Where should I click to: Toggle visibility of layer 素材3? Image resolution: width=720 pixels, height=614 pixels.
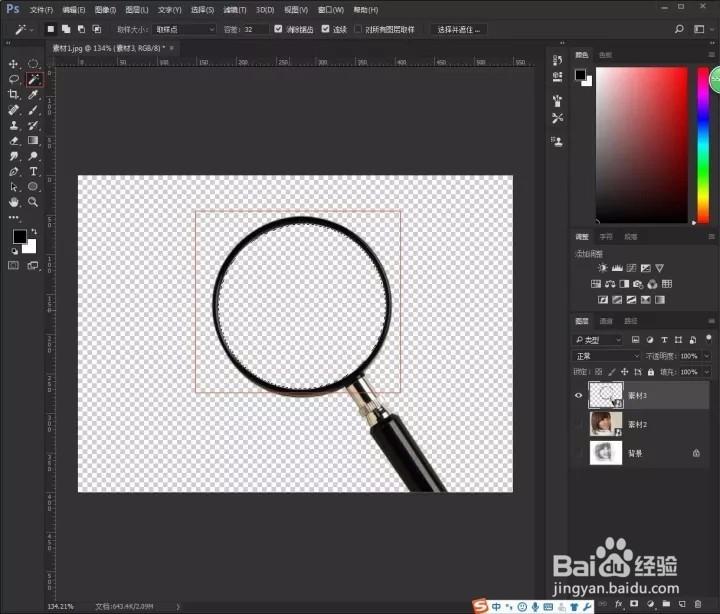pos(579,395)
